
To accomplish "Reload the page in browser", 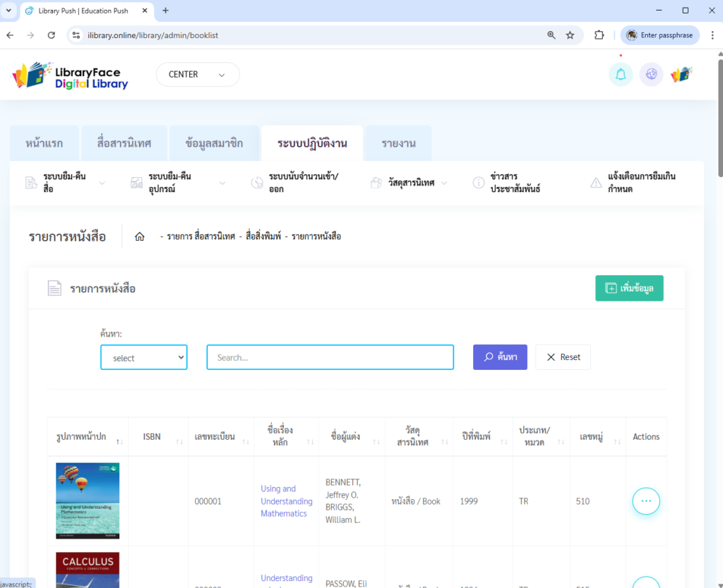I will tap(52, 35).
